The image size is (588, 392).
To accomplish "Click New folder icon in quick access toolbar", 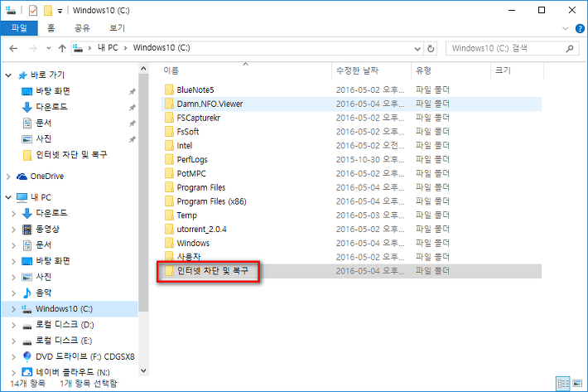I will click(48, 11).
